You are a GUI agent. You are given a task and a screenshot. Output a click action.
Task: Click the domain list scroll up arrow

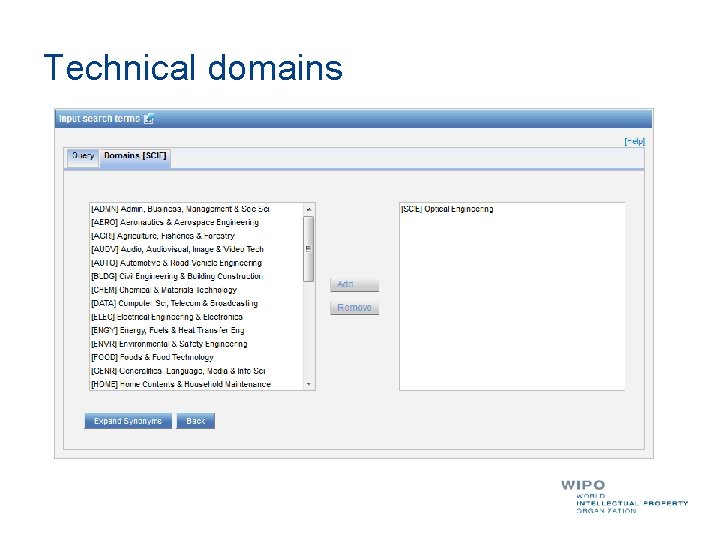309,209
